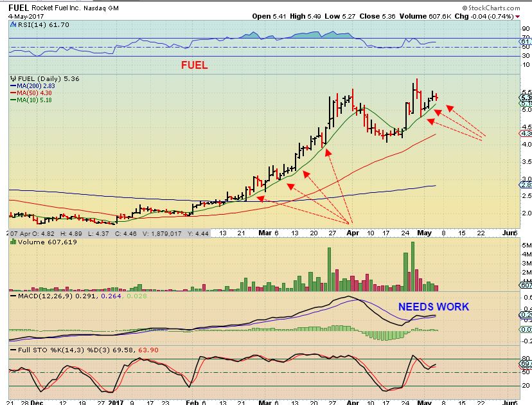Screen dimensions: 532x405
Task: Click the Volume 607,619 panel label
Action: pos(47,242)
